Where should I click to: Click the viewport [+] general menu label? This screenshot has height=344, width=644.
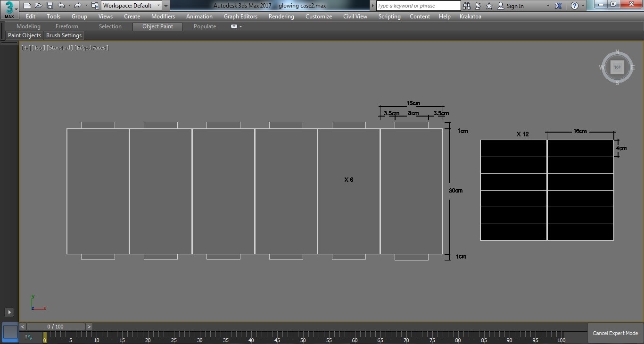click(25, 48)
